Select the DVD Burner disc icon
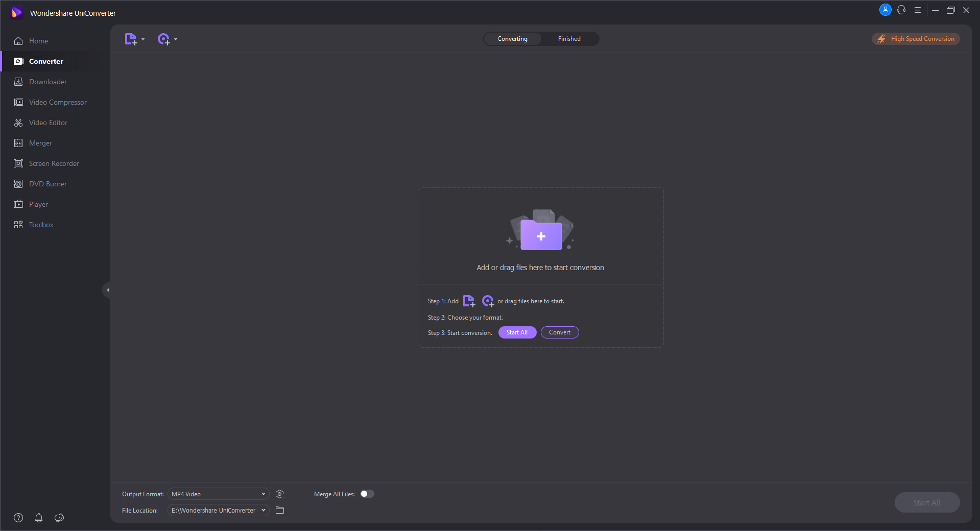This screenshot has height=531, width=980. 18,184
